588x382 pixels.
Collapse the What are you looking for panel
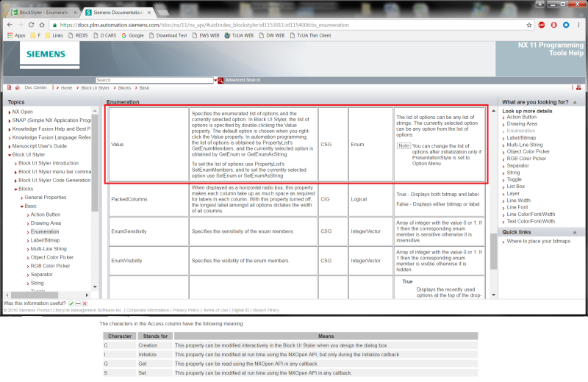(x=575, y=102)
